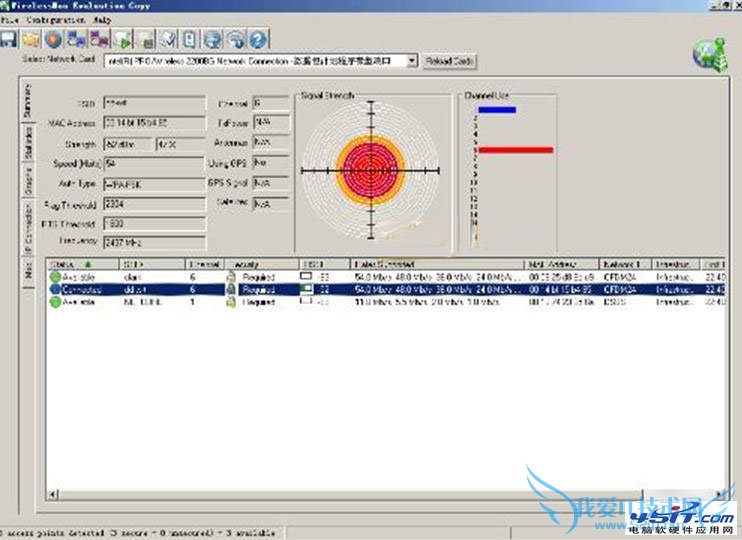Click the Save (floppy disk) toolbar icon
Screen dimensions: 742x540
pos(9,40)
